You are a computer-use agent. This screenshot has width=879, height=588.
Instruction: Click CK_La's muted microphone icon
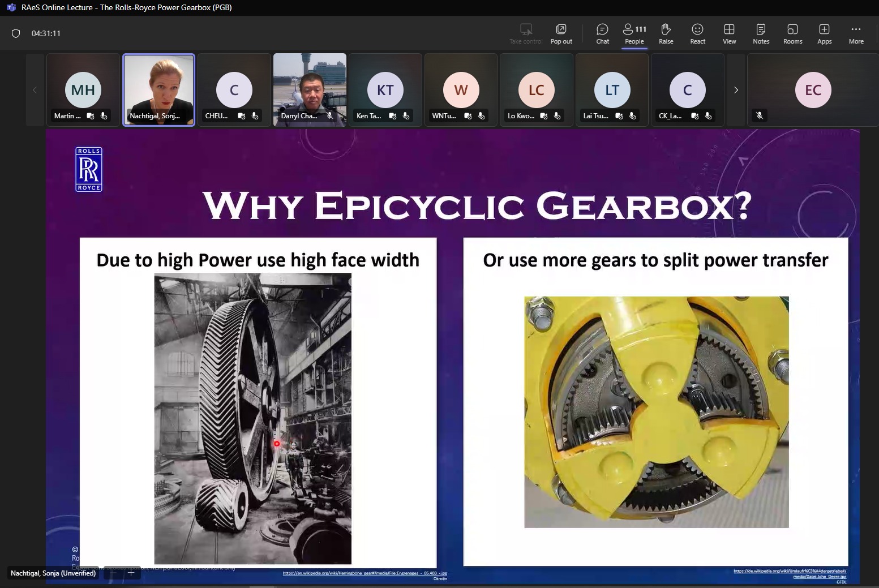(709, 115)
